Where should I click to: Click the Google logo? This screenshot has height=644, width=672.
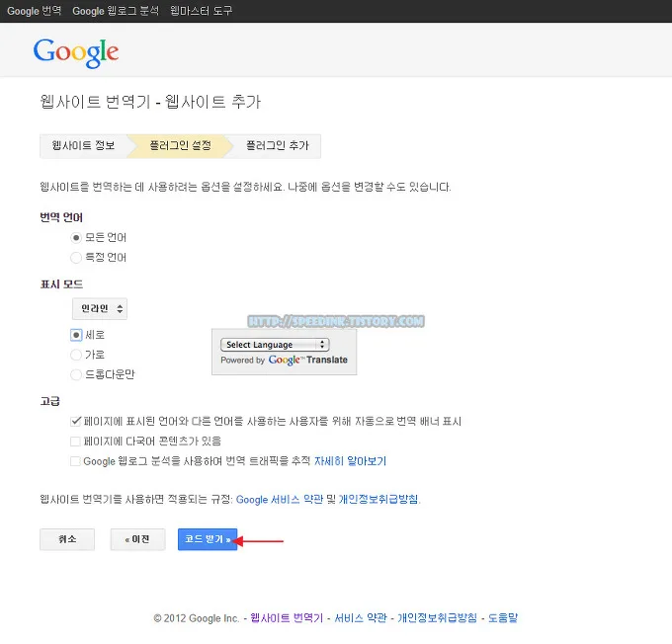(x=76, y=53)
